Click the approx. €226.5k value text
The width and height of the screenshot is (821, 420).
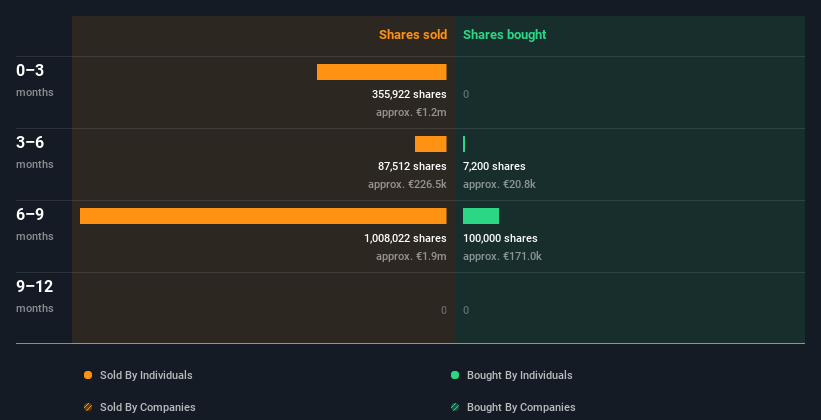(x=407, y=184)
